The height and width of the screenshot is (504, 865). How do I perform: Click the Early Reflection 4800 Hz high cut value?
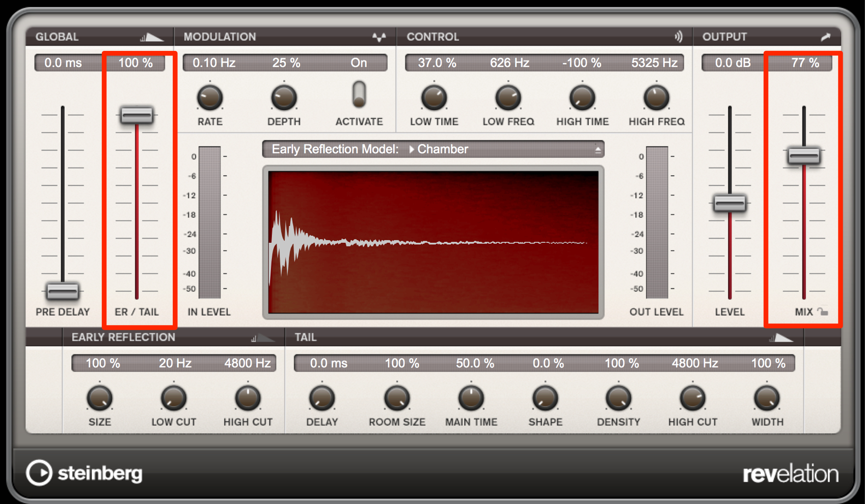pos(248,363)
